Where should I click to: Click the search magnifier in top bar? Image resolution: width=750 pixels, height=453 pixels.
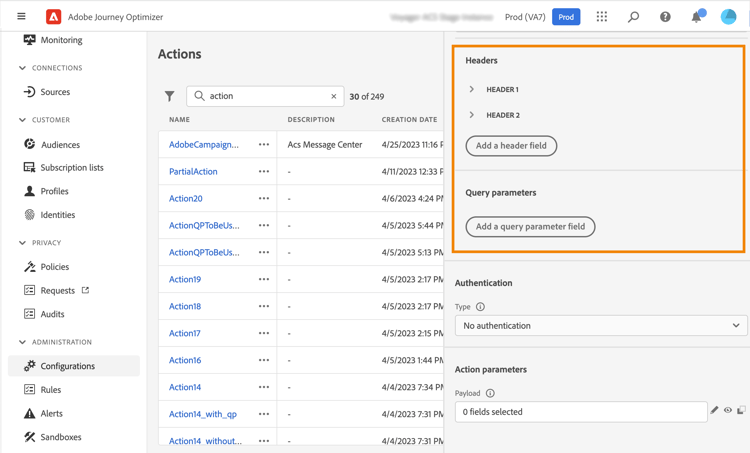[x=633, y=17]
